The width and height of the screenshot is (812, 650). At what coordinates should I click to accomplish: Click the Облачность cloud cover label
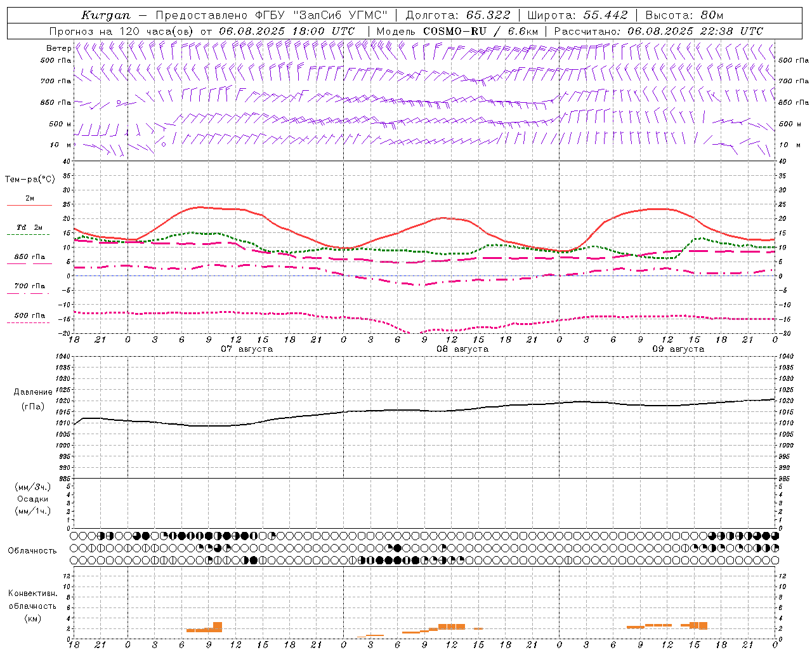click(32, 550)
